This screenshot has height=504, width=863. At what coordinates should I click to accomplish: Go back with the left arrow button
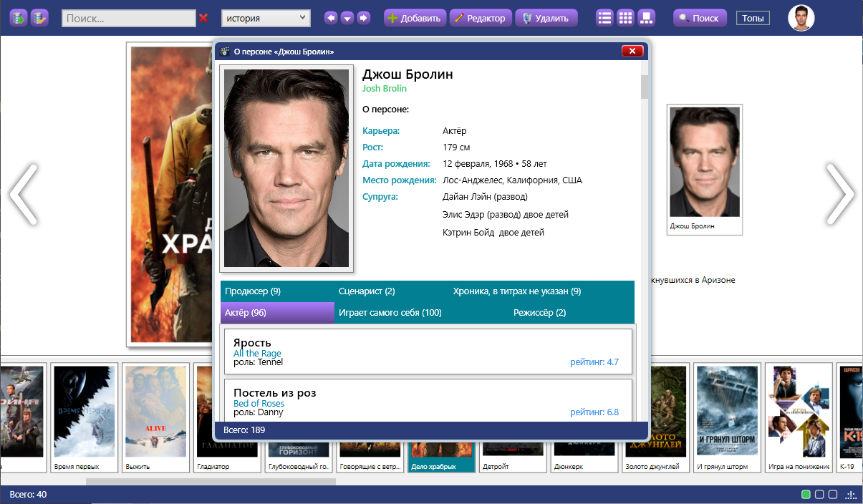coord(331,18)
